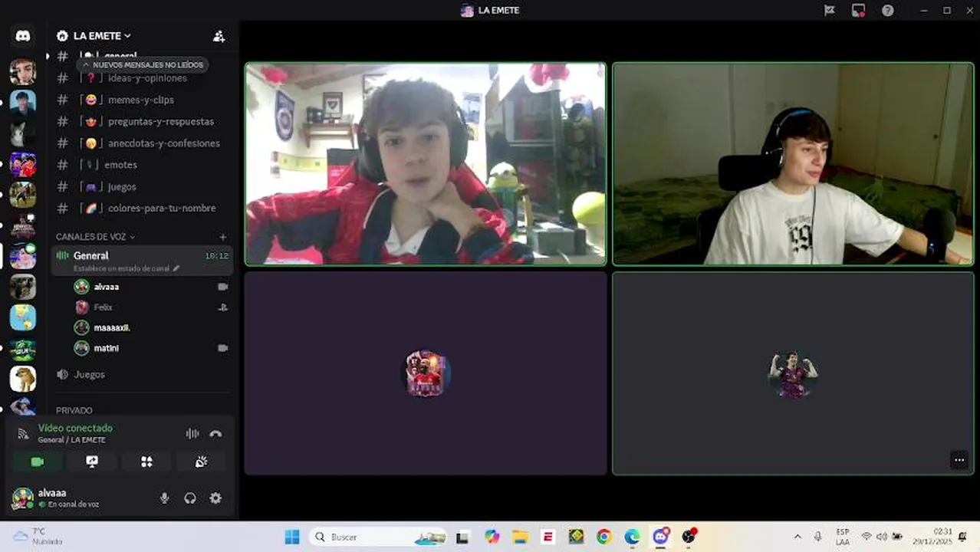Open the ideas-y-opiniones channel
This screenshot has width=980, height=552.
click(143, 78)
